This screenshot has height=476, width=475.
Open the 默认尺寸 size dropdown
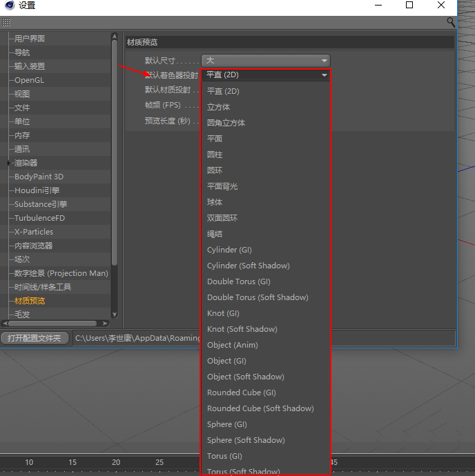tap(265, 61)
